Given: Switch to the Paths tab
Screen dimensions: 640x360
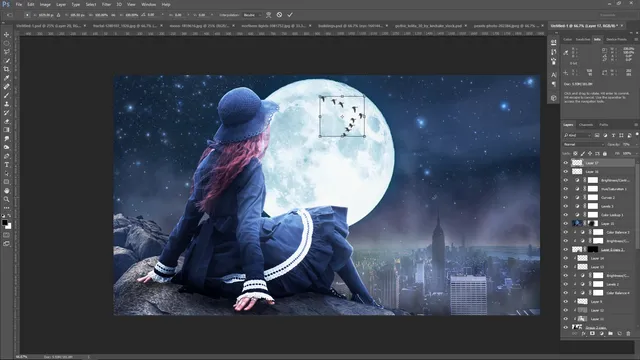Looking at the screenshot, I should (x=604, y=125).
